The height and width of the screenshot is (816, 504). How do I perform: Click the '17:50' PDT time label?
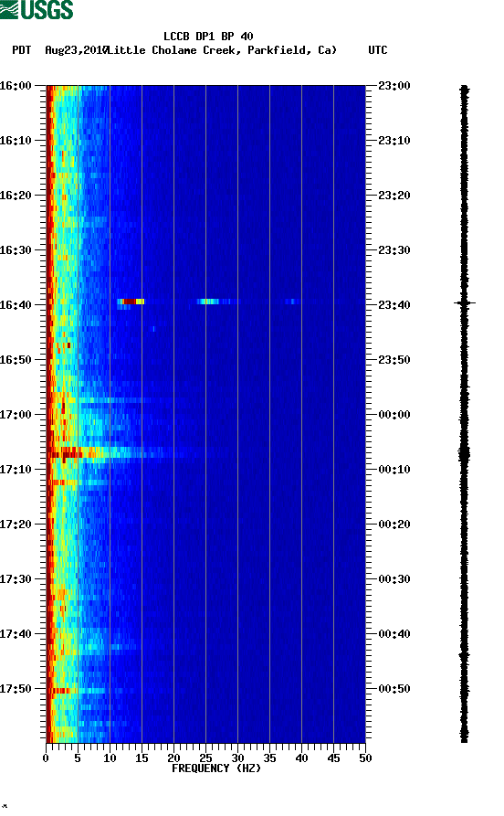click(16, 688)
